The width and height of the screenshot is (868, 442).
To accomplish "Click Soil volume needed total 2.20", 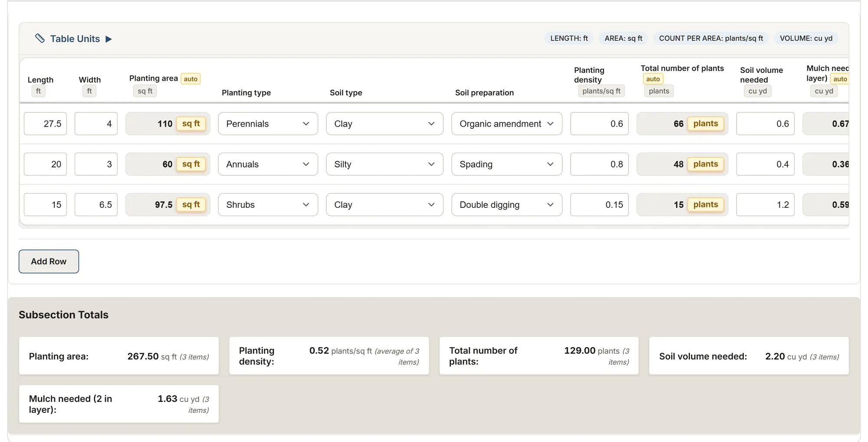I will coord(775,356).
